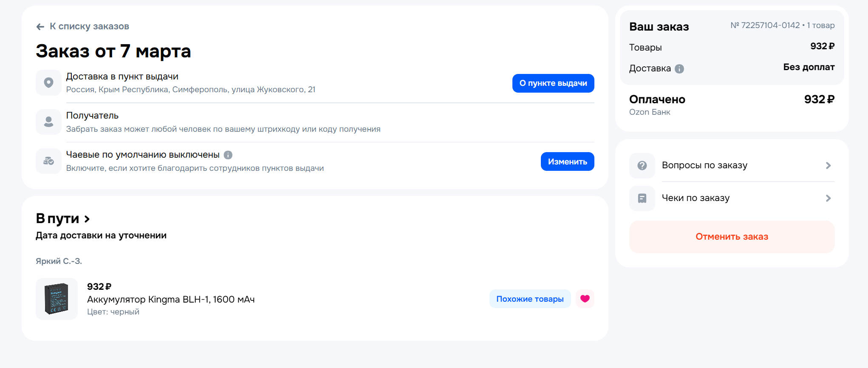This screenshot has height=368, width=868.
Task: Open the Аккумулятор Kingma BLH-1 product title
Action: [171, 300]
